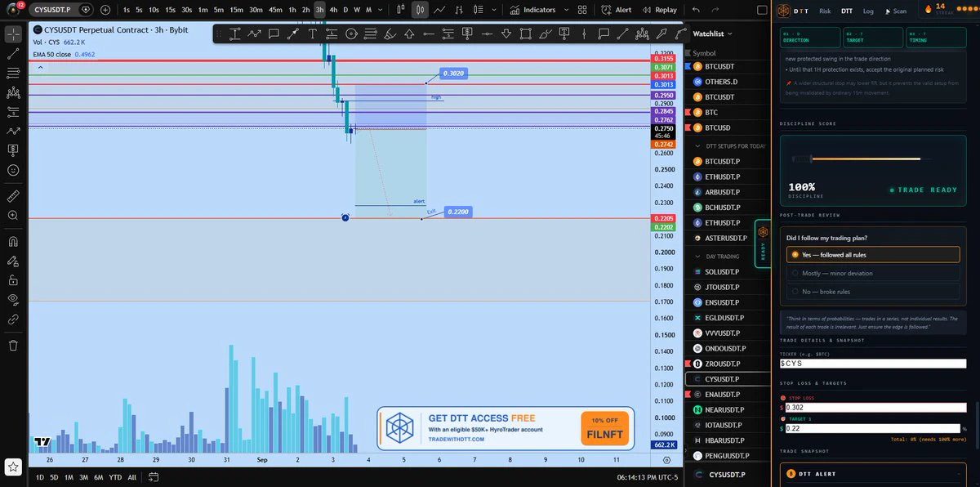Expand more timeframes dropdown arrow
The height and width of the screenshot is (487, 980).
coord(381,10)
